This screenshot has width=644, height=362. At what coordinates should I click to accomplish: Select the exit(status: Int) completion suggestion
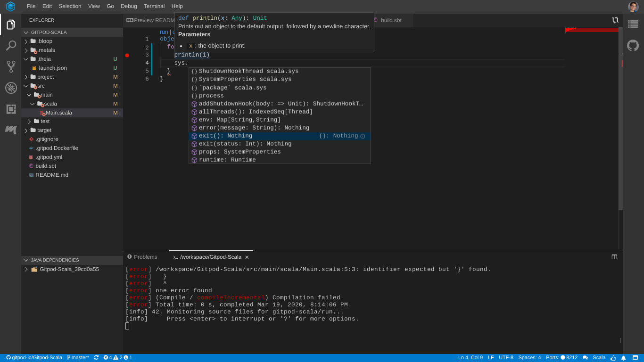pyautogui.click(x=245, y=144)
